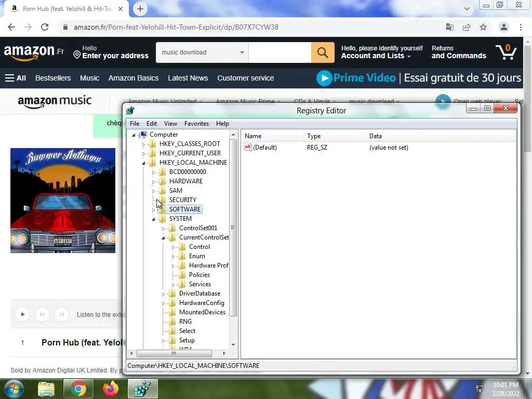The height and width of the screenshot is (399, 532).
Task: Open the Edit menu in Registry Editor
Action: pos(151,124)
